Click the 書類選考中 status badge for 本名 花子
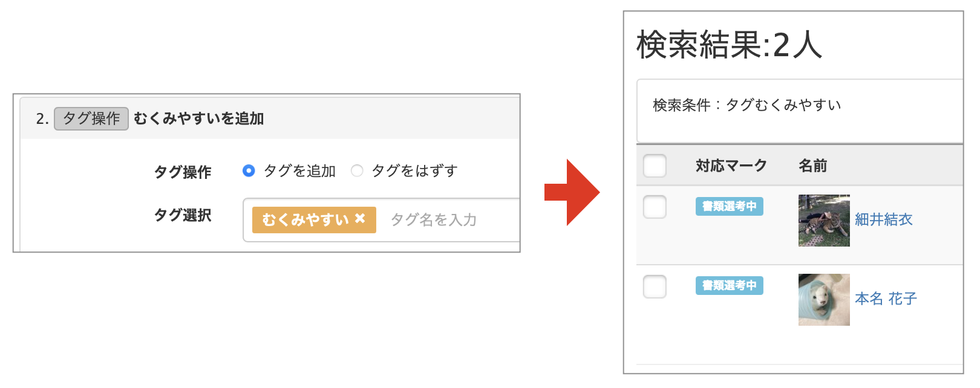Screen dimensions: 980x388 (729, 285)
